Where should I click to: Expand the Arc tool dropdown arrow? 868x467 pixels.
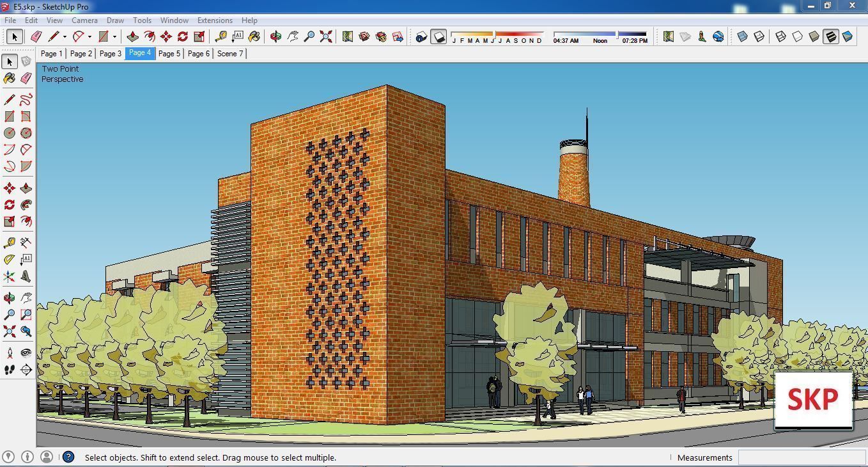89,37
